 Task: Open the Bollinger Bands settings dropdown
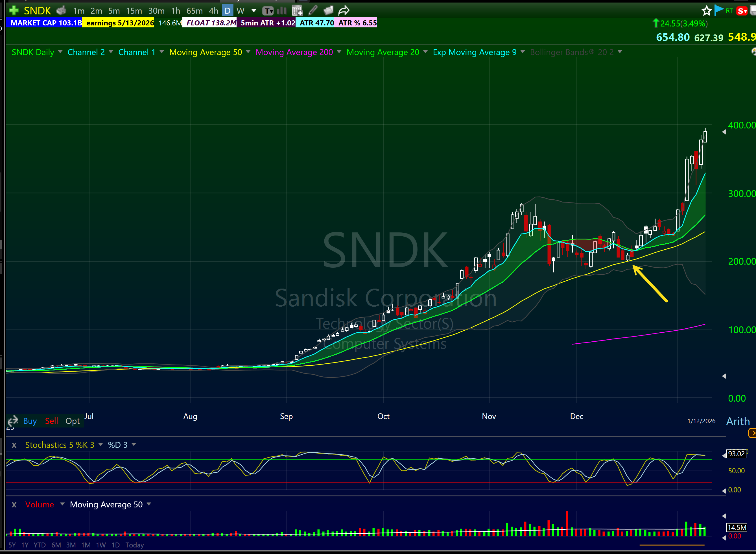point(620,52)
